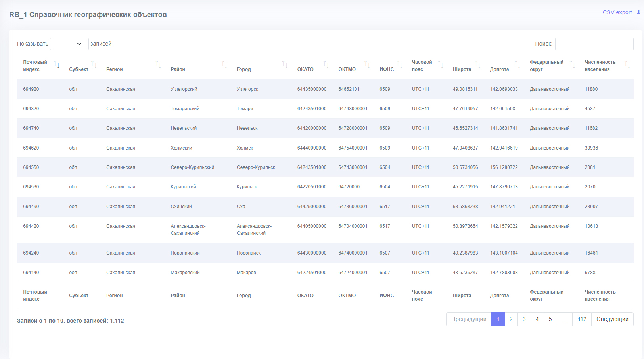The height and width of the screenshot is (359, 644).
Task: Sort table by Район sort icon
Action: click(224, 65)
